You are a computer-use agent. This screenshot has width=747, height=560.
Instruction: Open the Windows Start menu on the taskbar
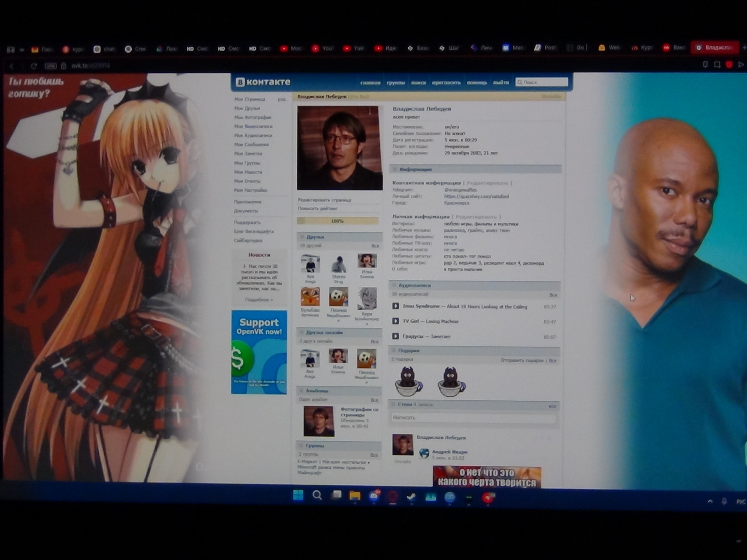[298, 495]
